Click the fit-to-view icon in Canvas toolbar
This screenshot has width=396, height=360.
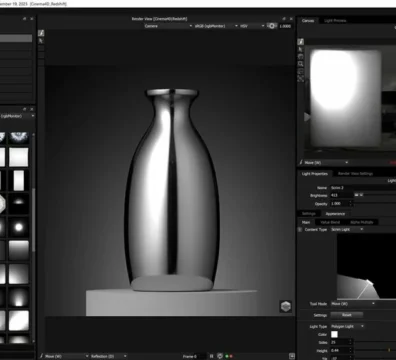click(301, 79)
